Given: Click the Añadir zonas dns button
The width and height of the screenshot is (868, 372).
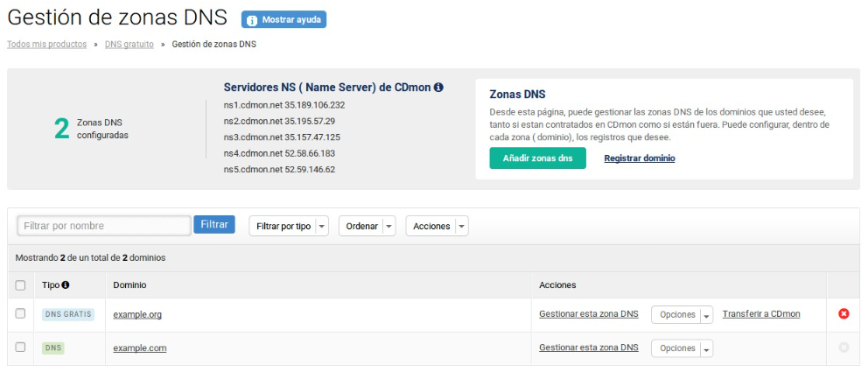Looking at the screenshot, I should (537, 158).
